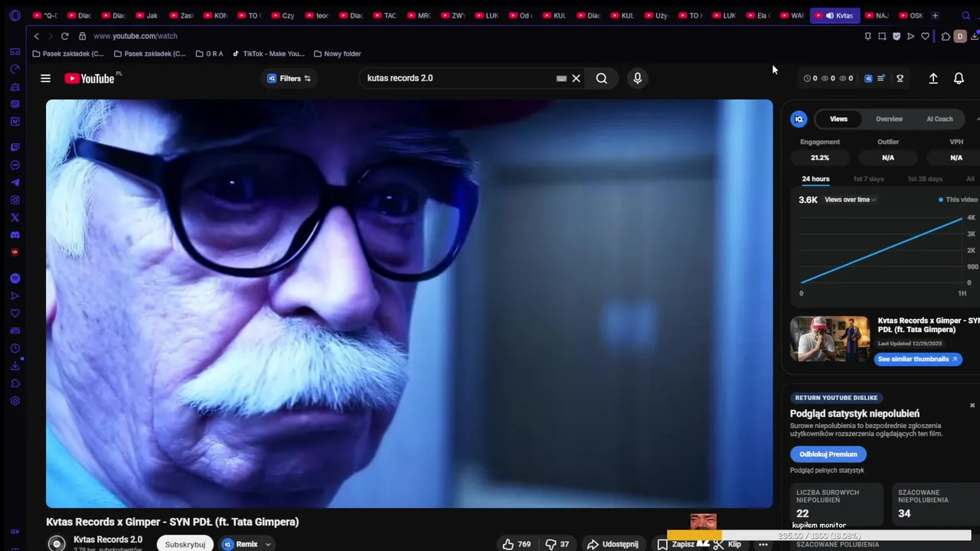Switch to the active Kvtas tab
Image resolution: width=980 pixels, height=551 pixels.
(835, 15)
